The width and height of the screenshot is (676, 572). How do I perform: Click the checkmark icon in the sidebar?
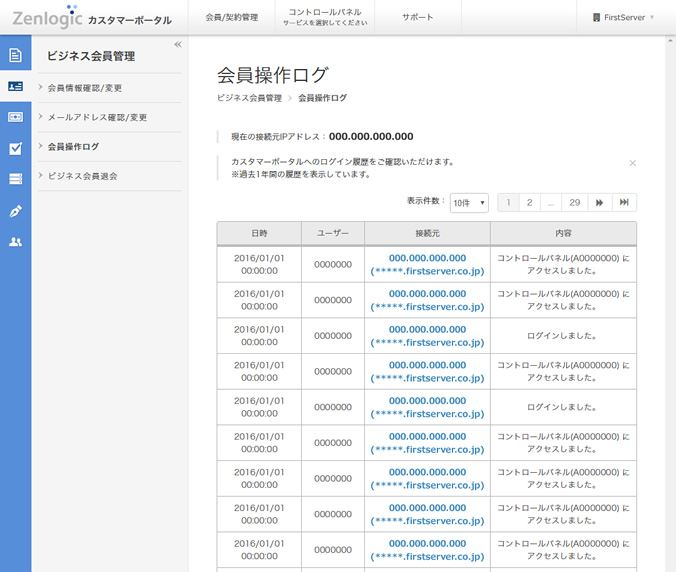click(15, 148)
